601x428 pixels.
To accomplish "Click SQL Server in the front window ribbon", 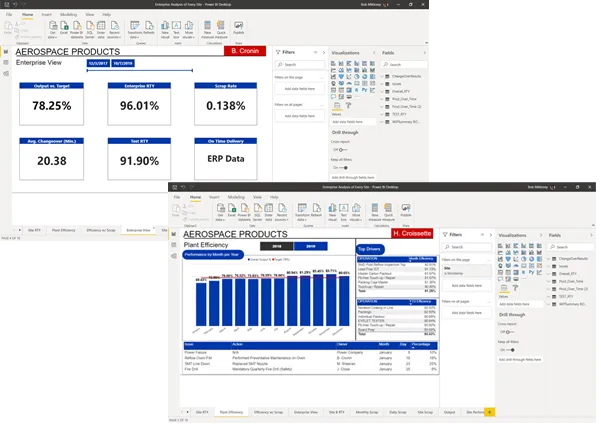I will [x=258, y=212].
